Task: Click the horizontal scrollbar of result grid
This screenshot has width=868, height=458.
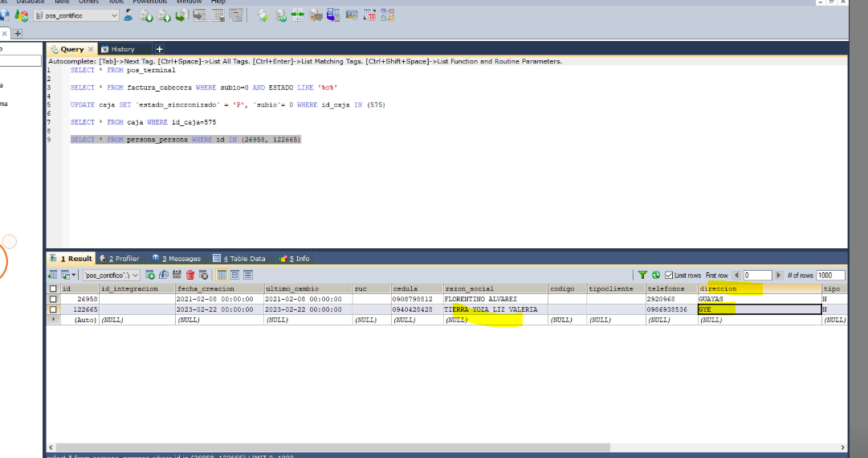Action: click(x=333, y=447)
